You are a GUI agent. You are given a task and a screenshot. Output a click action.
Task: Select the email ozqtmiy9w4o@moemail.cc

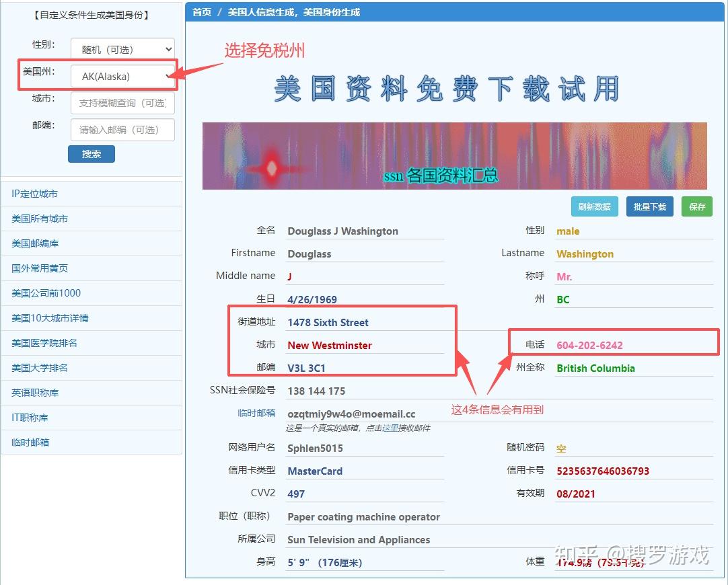click(351, 414)
